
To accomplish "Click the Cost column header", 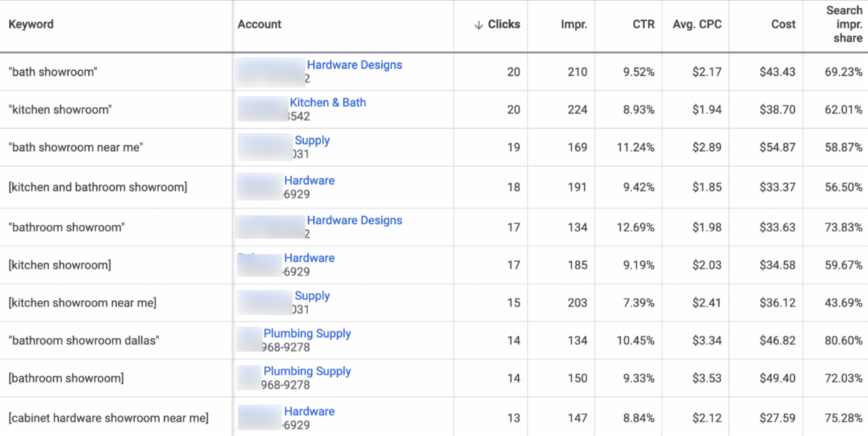I will tap(783, 24).
